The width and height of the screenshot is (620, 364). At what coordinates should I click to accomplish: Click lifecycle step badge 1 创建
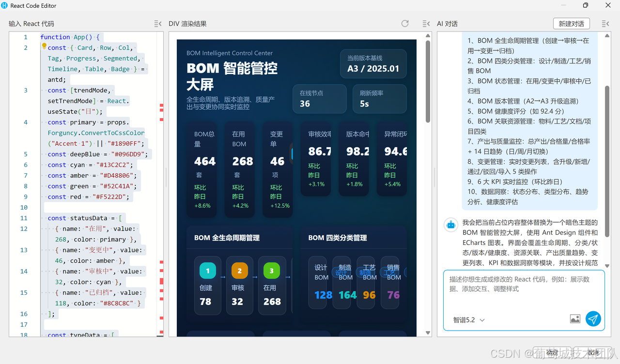[208, 271]
